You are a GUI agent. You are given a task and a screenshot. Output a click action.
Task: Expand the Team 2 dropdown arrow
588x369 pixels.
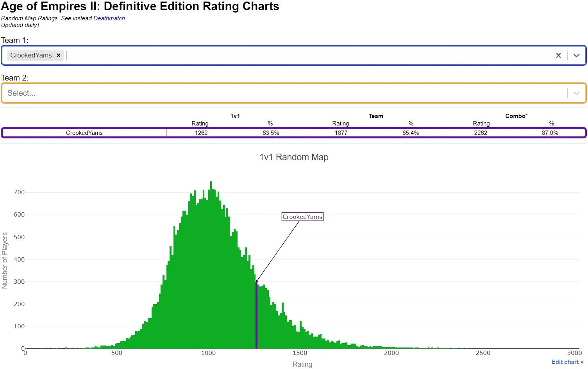pyautogui.click(x=576, y=93)
